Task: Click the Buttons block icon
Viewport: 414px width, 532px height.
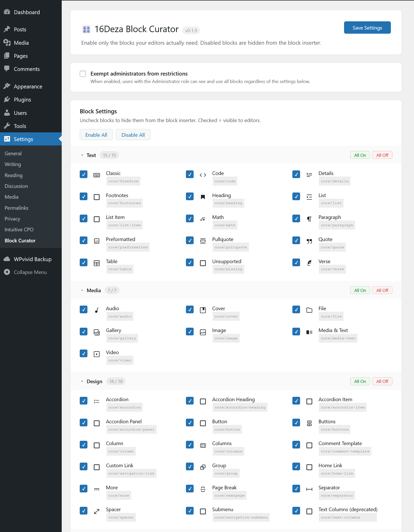Action: tap(309, 423)
